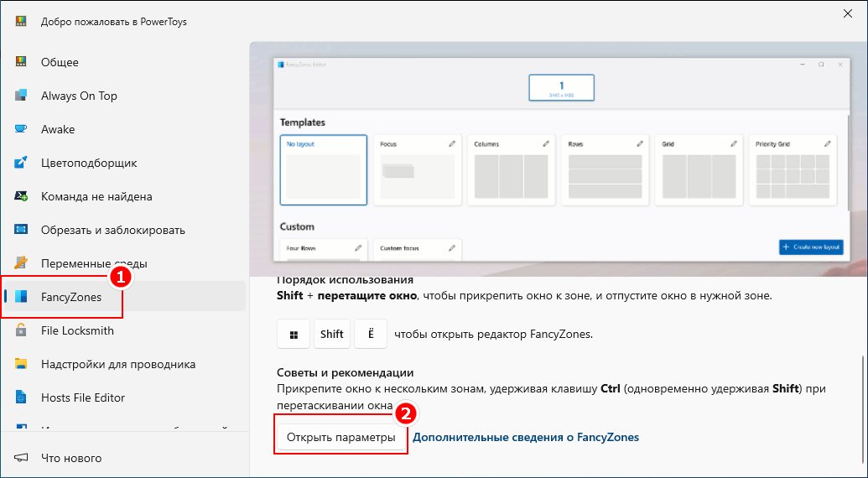Open the Общее section in sidebar
Image resolution: width=868 pixels, height=478 pixels.
pos(125,62)
